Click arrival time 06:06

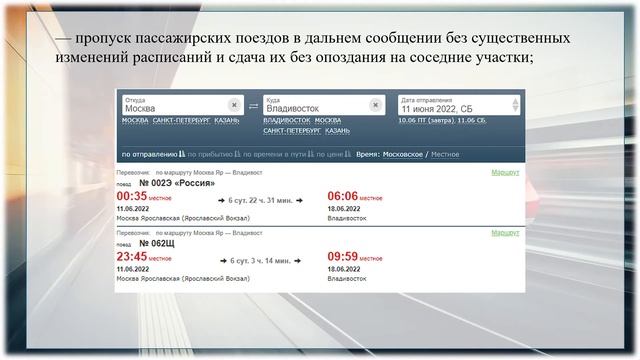[x=342, y=196]
